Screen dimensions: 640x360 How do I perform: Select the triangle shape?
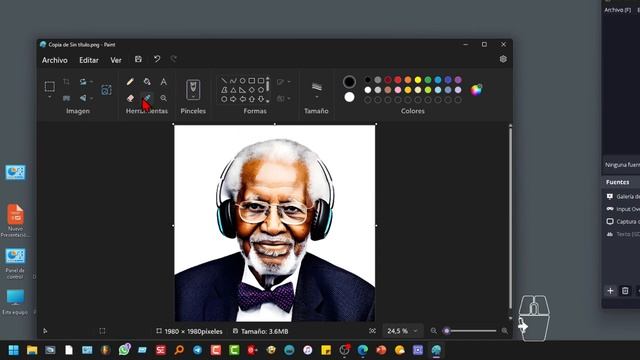[x=233, y=90]
